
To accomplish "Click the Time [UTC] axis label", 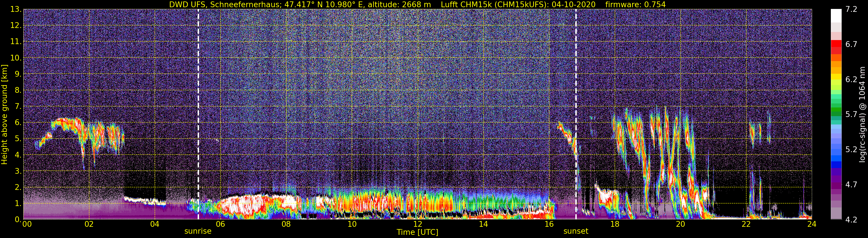I will point(417,232).
